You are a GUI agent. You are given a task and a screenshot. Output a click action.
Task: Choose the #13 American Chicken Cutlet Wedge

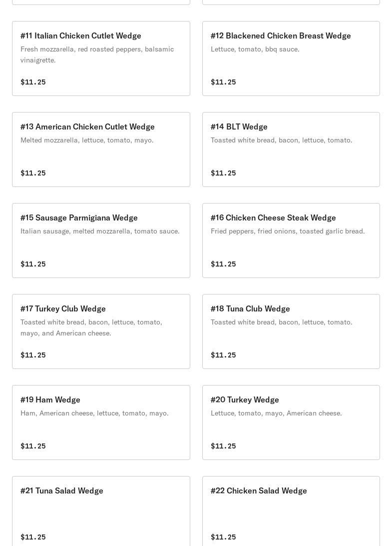[x=87, y=126]
